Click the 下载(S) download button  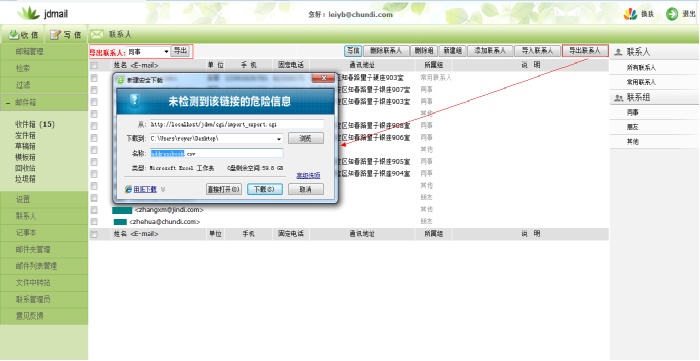[265, 189]
